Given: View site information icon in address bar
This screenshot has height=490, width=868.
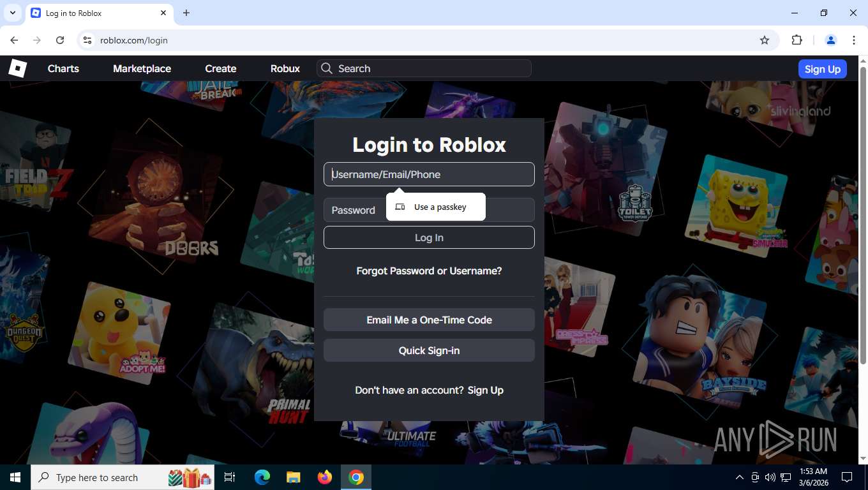Looking at the screenshot, I should pos(87,40).
